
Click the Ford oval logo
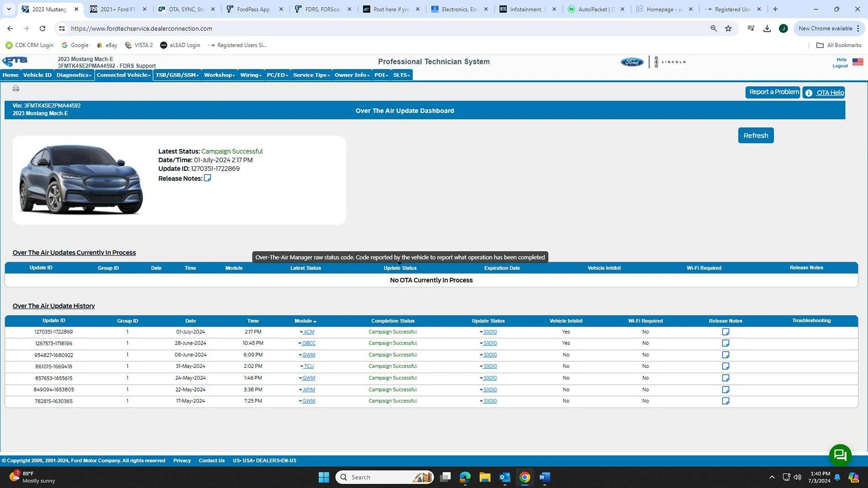click(x=632, y=62)
